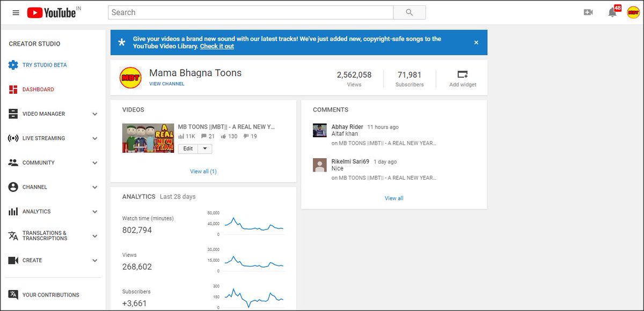Select LIVE STREAMING label in sidebar
Screen dimensions: 644x311
(x=43, y=138)
